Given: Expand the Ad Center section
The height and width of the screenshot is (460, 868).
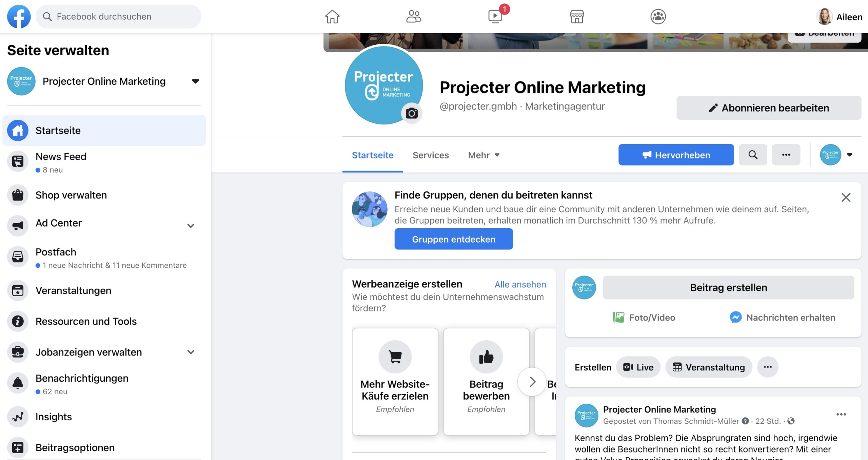Looking at the screenshot, I should click(x=191, y=226).
